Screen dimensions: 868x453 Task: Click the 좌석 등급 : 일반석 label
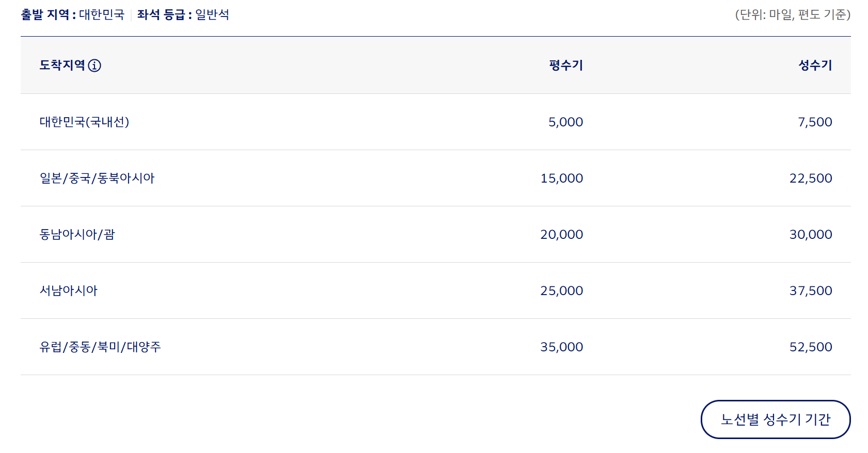183,14
